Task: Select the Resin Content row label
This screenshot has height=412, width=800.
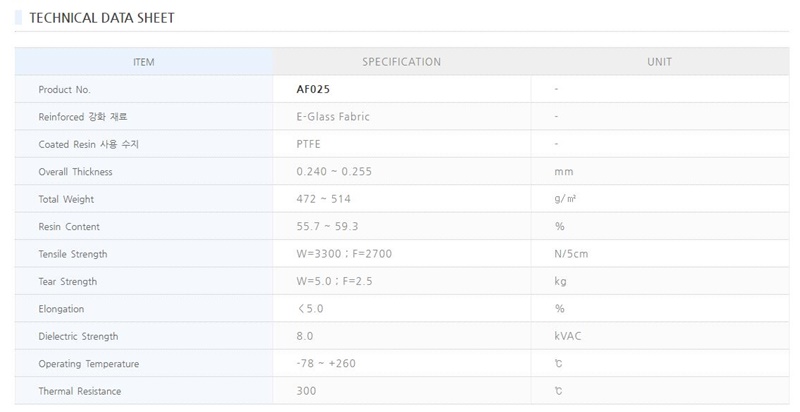Action: pyautogui.click(x=69, y=227)
